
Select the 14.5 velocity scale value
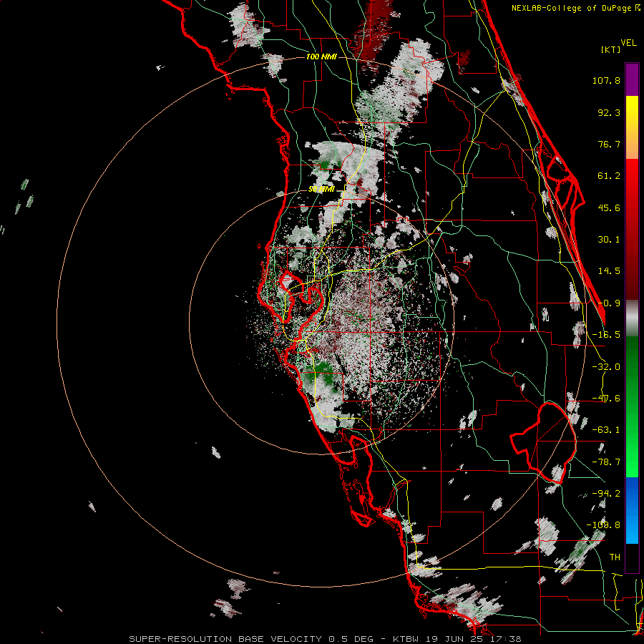[609, 271]
